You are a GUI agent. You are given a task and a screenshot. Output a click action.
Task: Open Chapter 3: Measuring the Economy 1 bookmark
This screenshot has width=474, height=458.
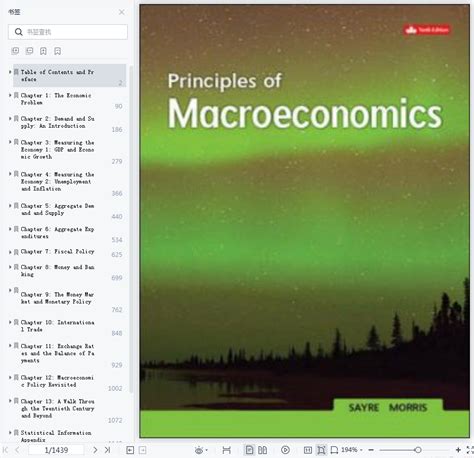57,149
